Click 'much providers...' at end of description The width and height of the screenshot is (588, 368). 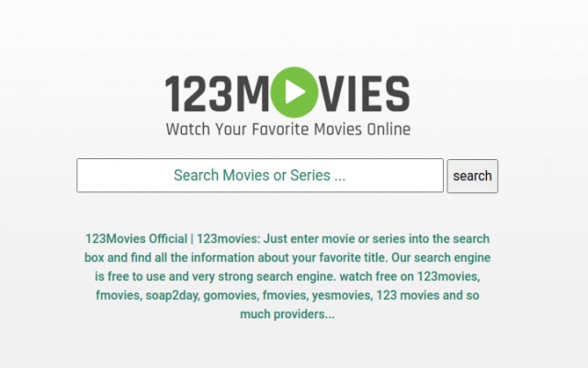coord(288,314)
